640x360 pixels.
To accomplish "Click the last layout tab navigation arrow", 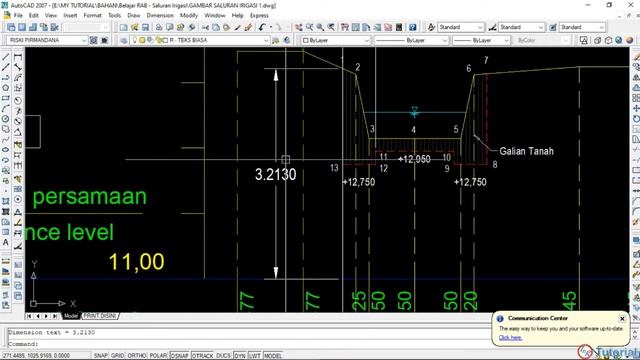I will tap(55, 316).
